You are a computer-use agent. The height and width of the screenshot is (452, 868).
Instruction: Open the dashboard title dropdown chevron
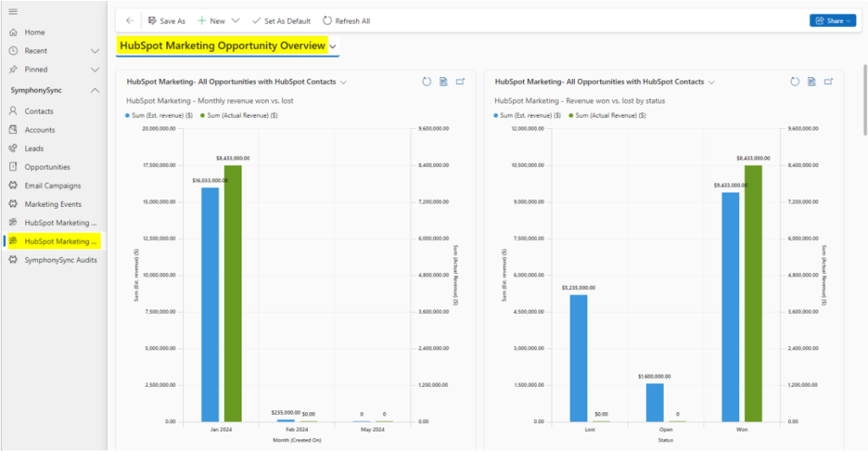[332, 47]
